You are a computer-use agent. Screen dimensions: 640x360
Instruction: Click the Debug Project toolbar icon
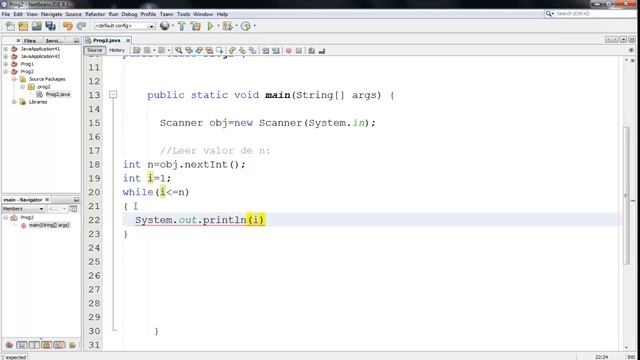click(x=228, y=26)
